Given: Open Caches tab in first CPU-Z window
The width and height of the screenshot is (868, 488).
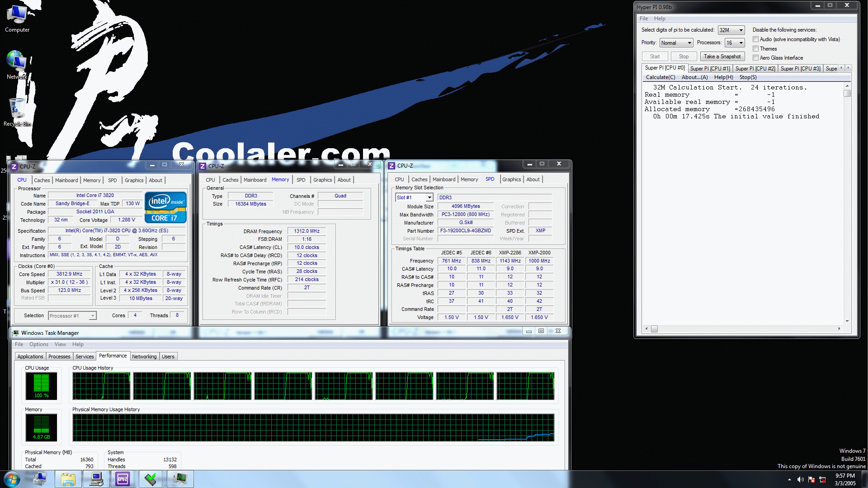Looking at the screenshot, I should pyautogui.click(x=42, y=180).
